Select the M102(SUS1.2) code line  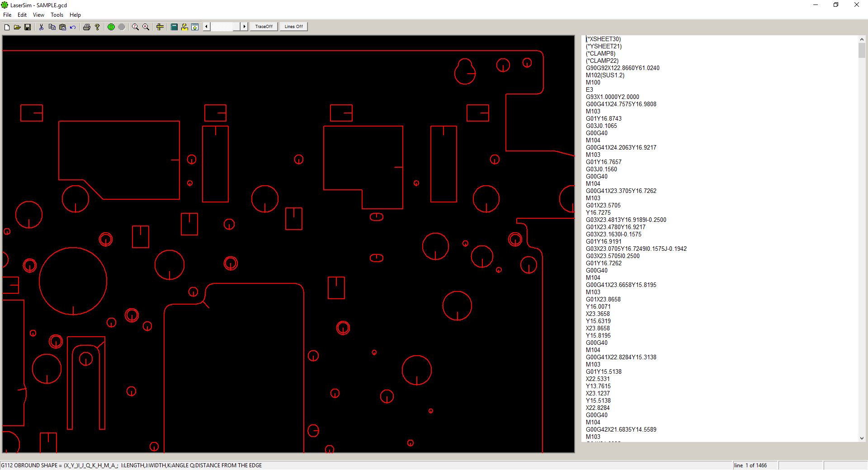[605, 75]
